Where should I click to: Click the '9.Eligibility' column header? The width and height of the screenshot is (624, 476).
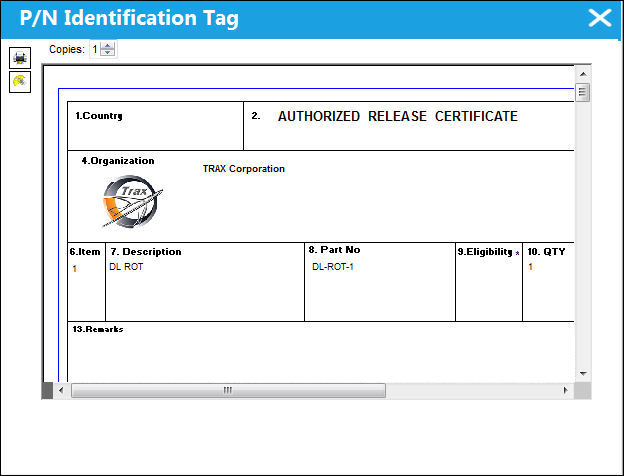click(x=485, y=252)
